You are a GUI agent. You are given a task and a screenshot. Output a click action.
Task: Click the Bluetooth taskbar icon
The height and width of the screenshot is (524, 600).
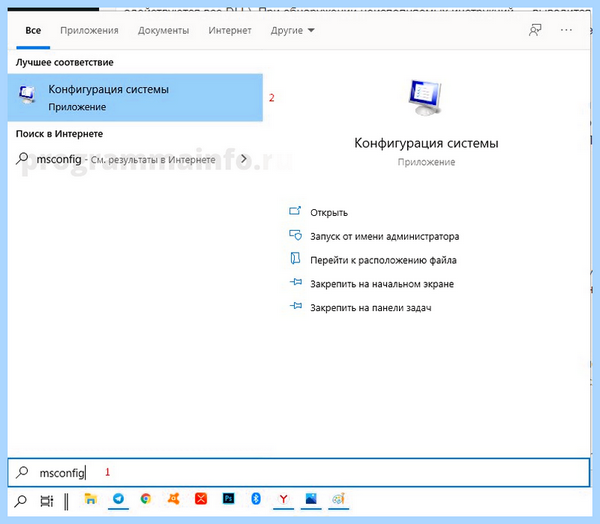[x=256, y=499]
